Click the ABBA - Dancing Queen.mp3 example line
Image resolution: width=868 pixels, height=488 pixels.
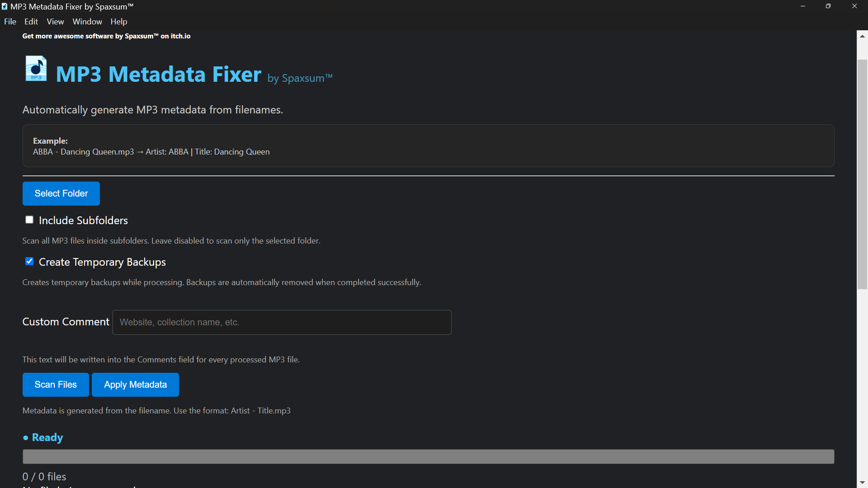point(151,152)
